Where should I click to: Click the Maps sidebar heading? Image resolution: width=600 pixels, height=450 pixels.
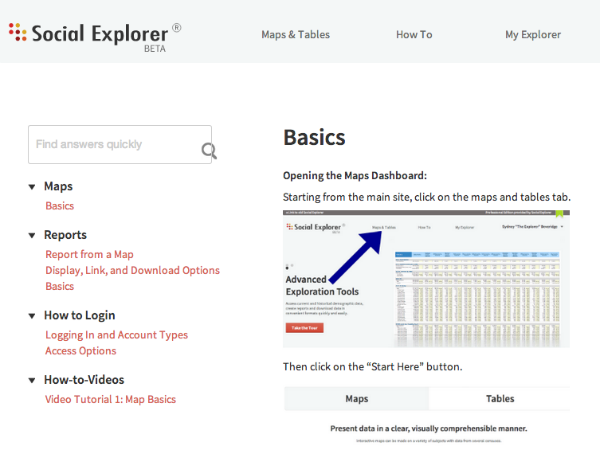pos(58,186)
